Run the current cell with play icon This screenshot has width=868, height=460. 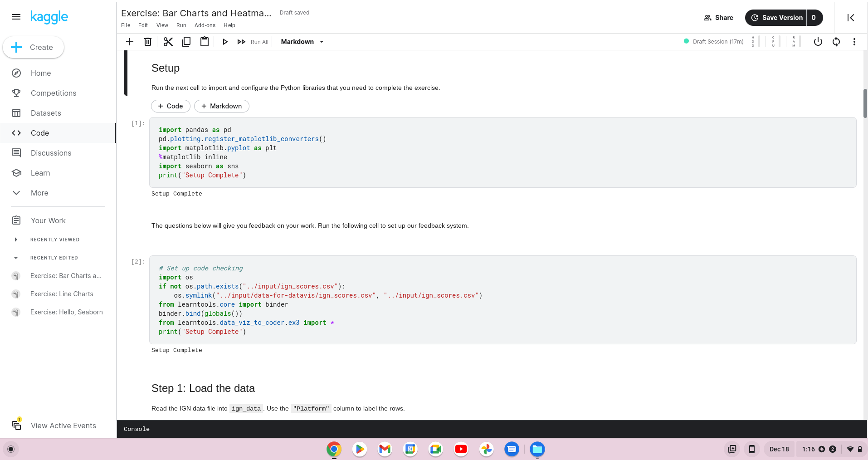coord(225,42)
